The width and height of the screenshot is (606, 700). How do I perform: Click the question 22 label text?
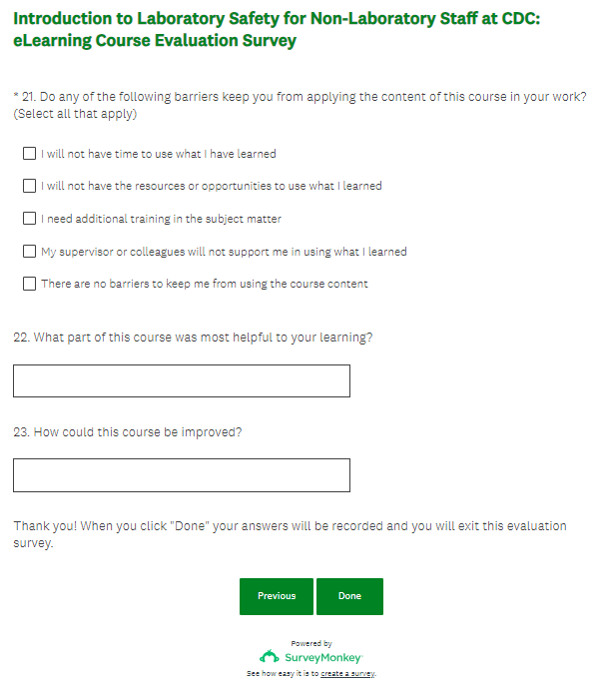click(x=193, y=338)
